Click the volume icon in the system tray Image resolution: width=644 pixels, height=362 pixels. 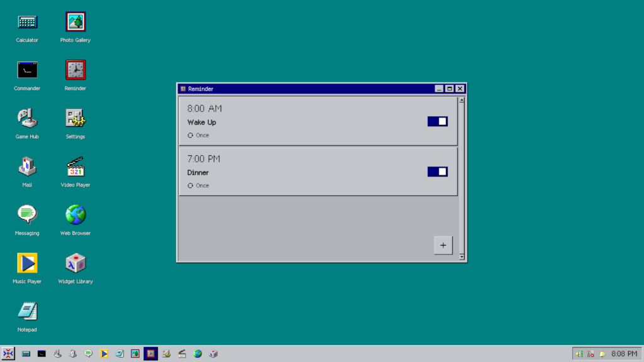pos(578,354)
